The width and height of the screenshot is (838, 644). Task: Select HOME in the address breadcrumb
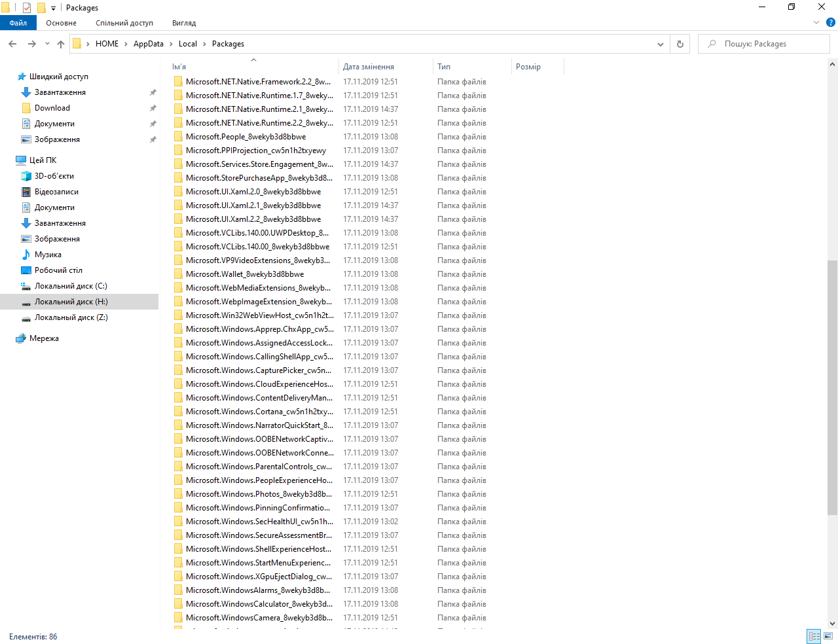pyautogui.click(x=107, y=44)
